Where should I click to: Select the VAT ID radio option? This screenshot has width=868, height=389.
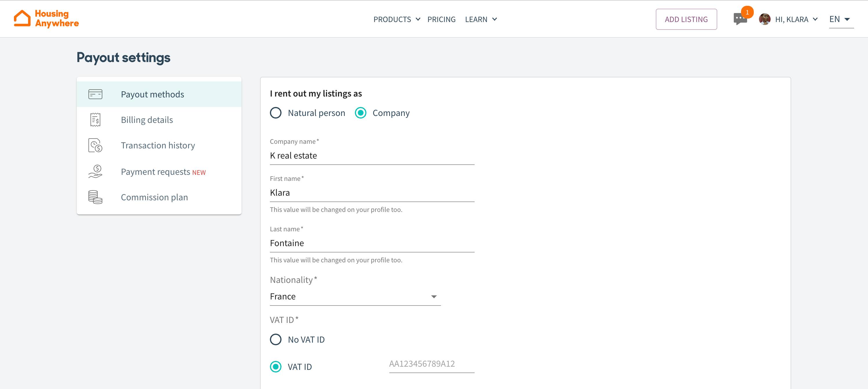pos(276,367)
